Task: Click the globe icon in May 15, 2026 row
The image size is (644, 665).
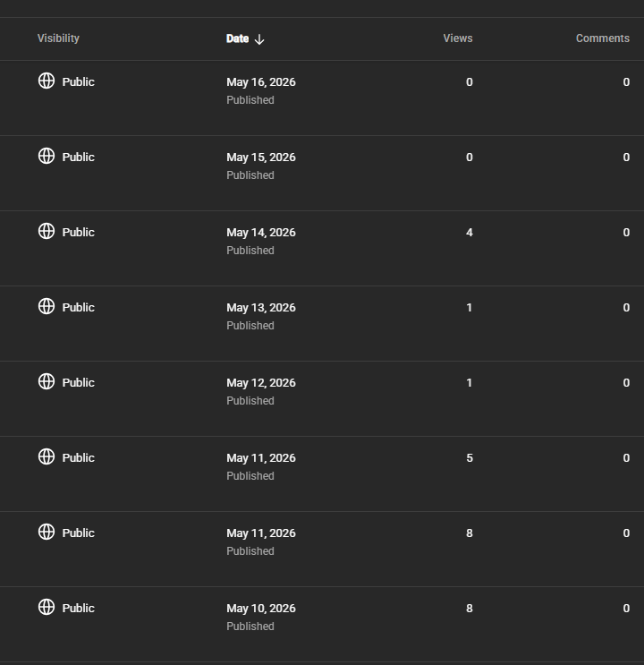Action: coord(47,156)
